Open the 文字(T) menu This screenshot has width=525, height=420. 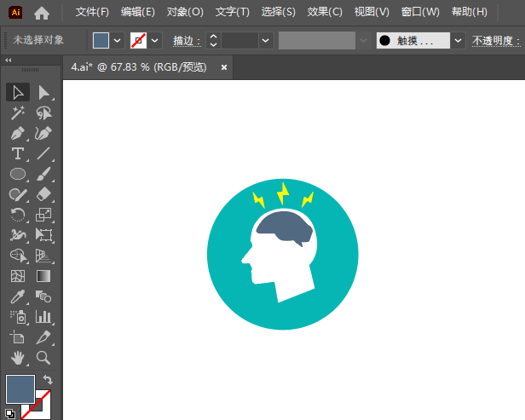(233, 13)
